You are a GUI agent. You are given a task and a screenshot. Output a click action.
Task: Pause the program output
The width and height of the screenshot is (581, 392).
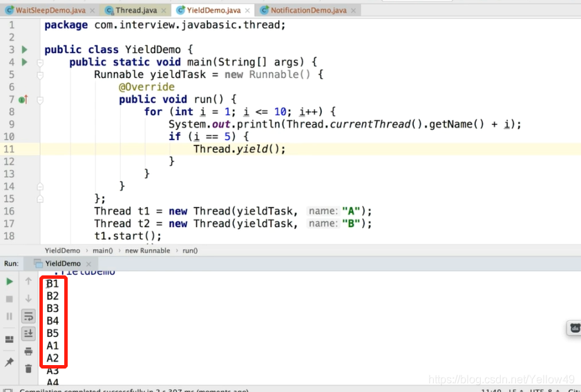10,317
